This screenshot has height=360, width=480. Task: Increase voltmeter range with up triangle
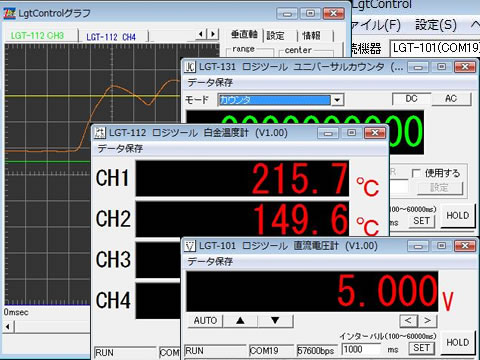[240, 321]
